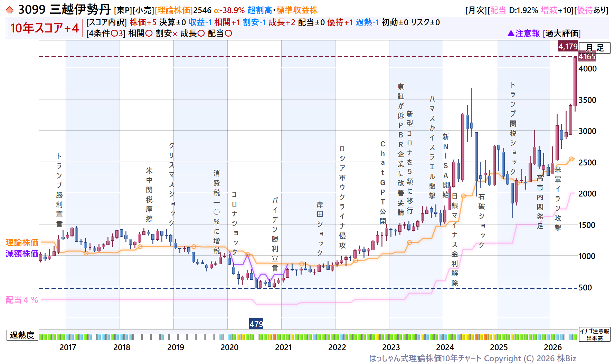The width and height of the screenshot is (615, 364).
Task: Click the 消費税増税 event annotation
Action: click(217, 212)
